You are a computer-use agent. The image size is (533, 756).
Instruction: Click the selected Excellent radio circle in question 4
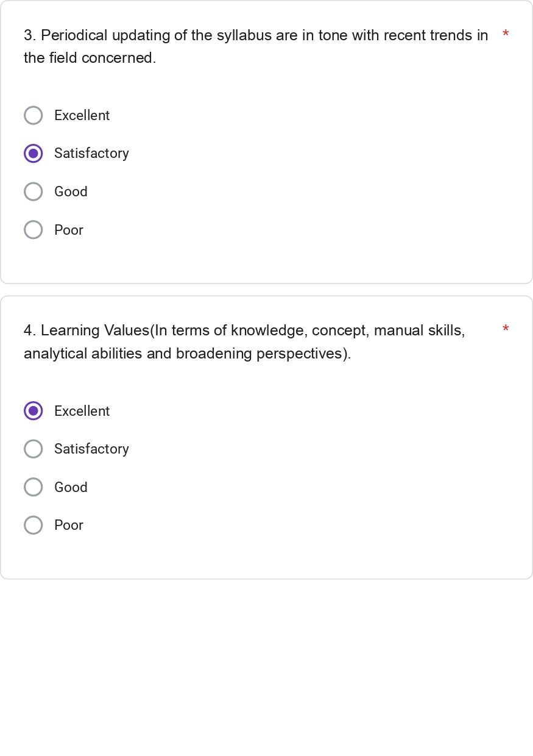click(x=34, y=411)
